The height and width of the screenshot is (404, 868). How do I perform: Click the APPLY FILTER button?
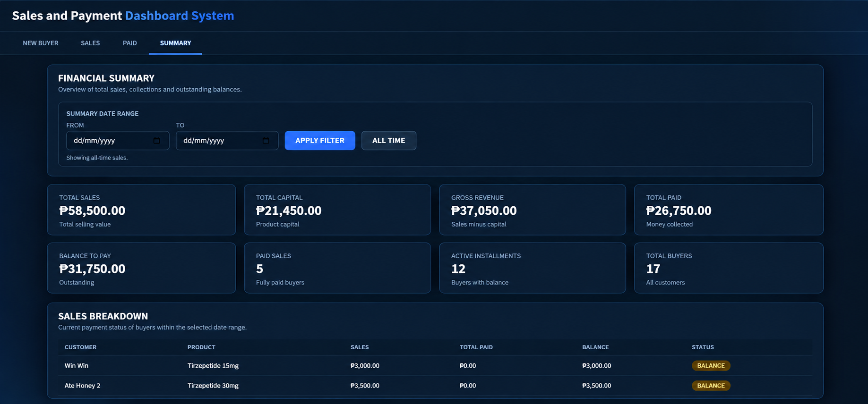(320, 141)
